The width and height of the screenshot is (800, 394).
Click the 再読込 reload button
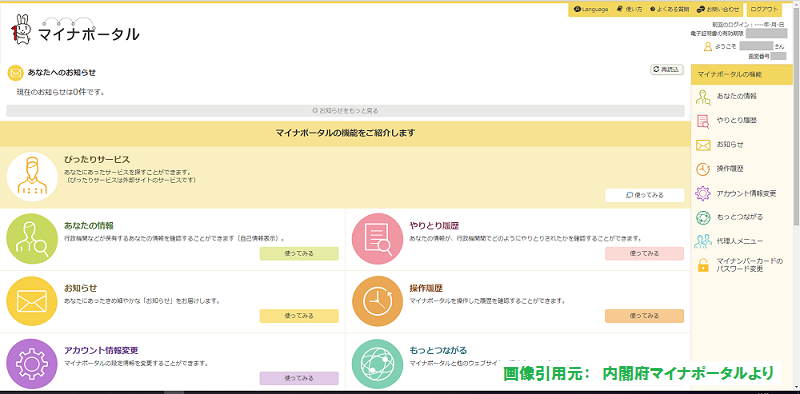point(667,70)
